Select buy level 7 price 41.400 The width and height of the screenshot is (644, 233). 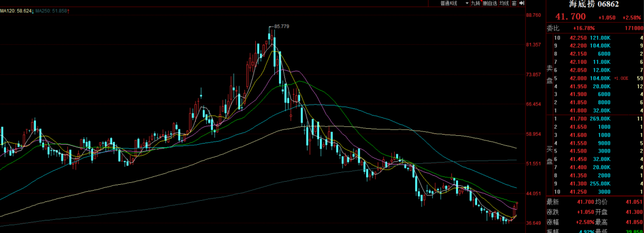(578, 167)
